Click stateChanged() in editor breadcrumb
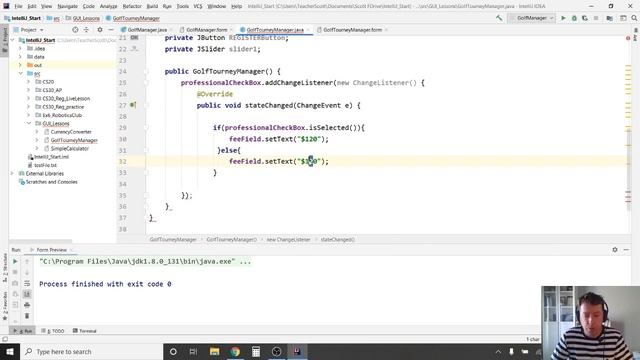The height and width of the screenshot is (360, 640). point(338,240)
